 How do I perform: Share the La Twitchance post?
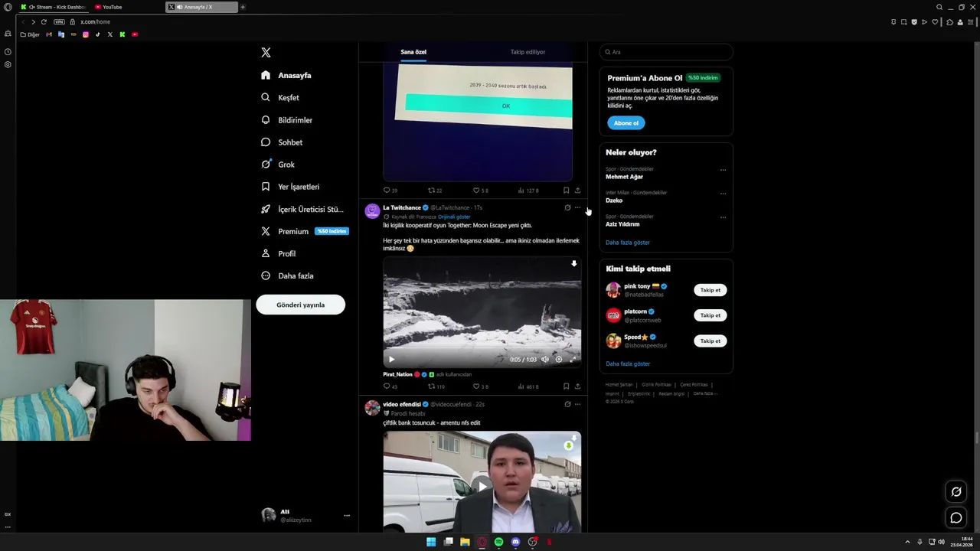point(577,386)
